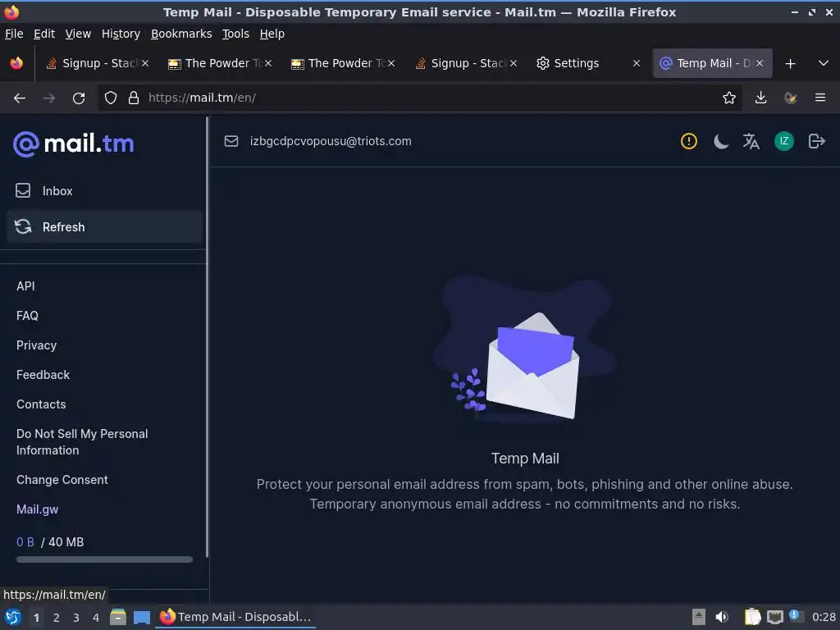Open the language translation selector

(x=751, y=141)
